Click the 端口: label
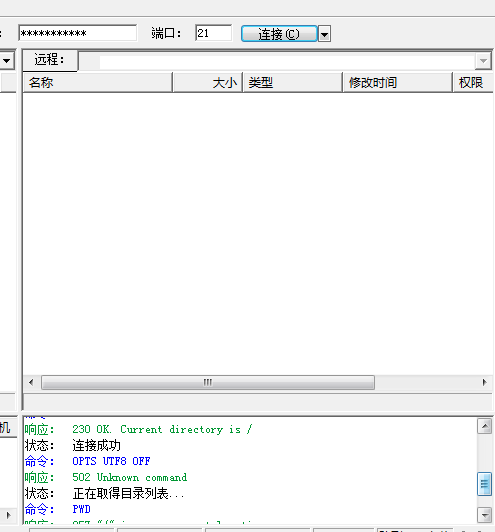 pyautogui.click(x=166, y=33)
